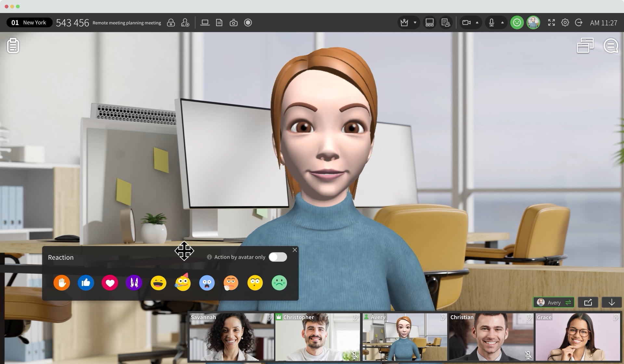Image resolution: width=624 pixels, height=364 pixels.
Task: Open the meeting notes clipboard icon
Action: pyautogui.click(x=13, y=45)
